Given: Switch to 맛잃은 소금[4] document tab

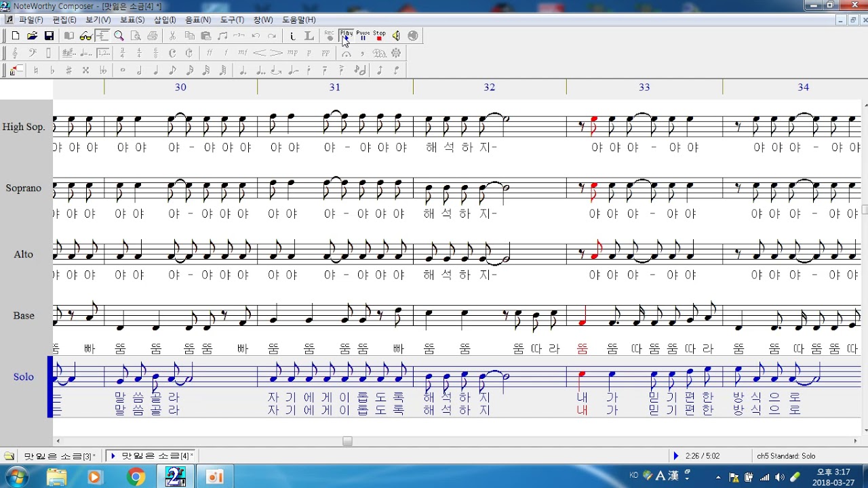Looking at the screenshot, I should tap(152, 456).
